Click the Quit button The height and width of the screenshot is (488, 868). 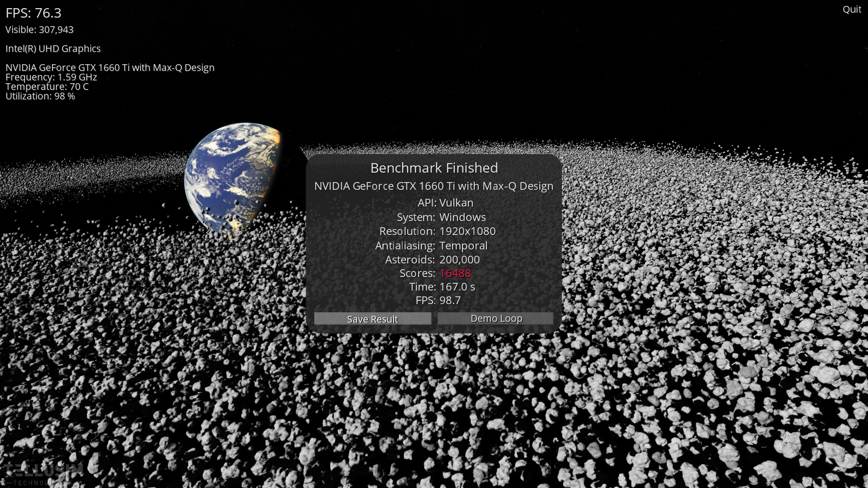(x=851, y=9)
